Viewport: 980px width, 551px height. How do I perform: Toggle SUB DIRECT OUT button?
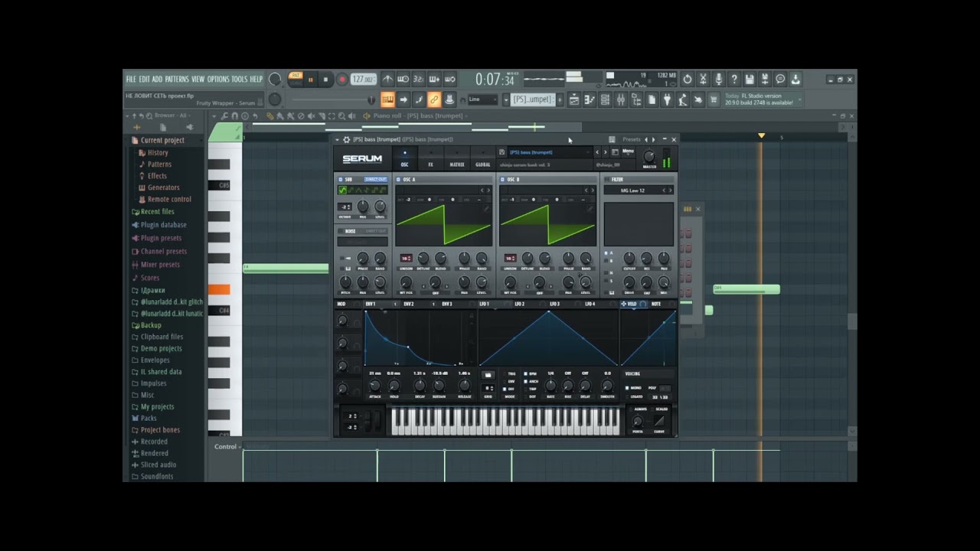376,179
